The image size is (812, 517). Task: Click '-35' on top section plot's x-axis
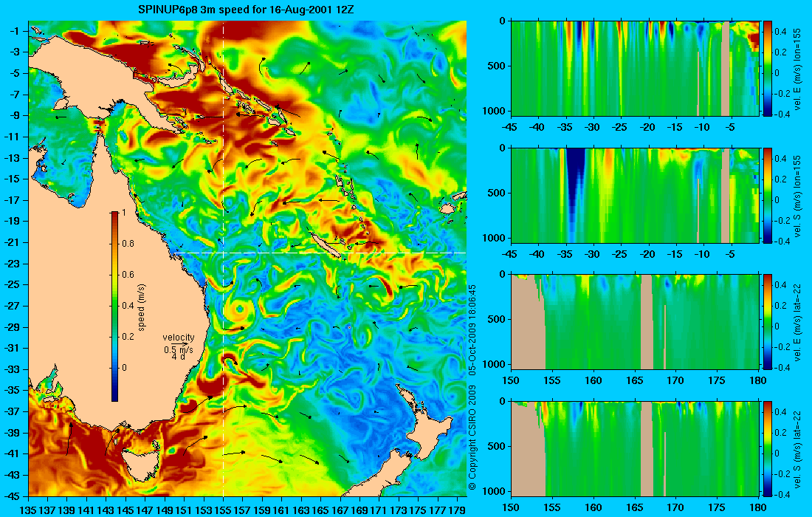pyautogui.click(x=565, y=128)
